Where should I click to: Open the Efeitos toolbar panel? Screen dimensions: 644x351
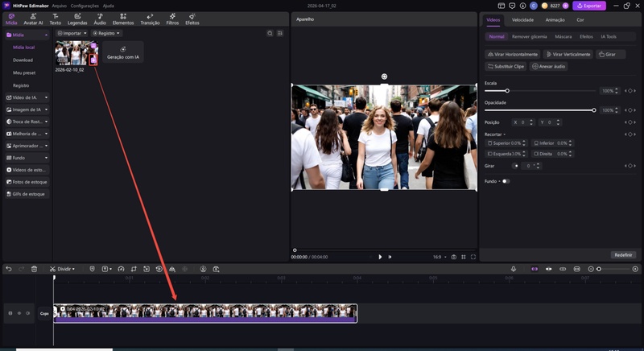pyautogui.click(x=192, y=19)
